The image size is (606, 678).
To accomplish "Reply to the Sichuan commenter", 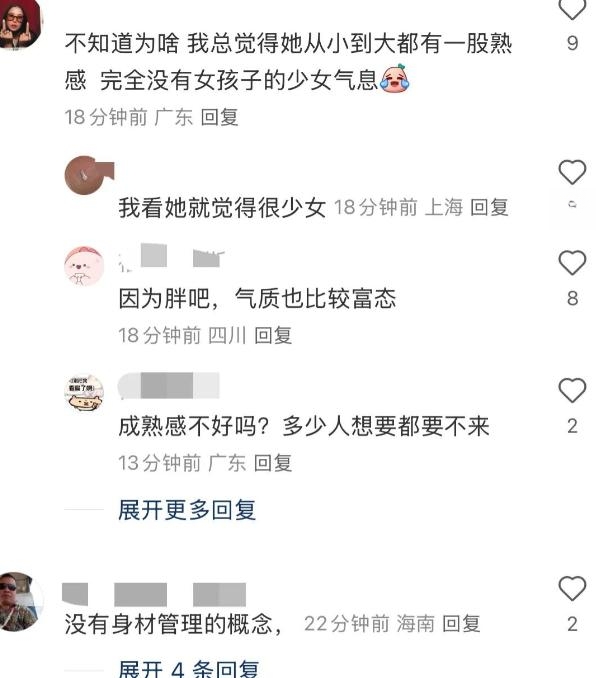I will click(273, 335).
